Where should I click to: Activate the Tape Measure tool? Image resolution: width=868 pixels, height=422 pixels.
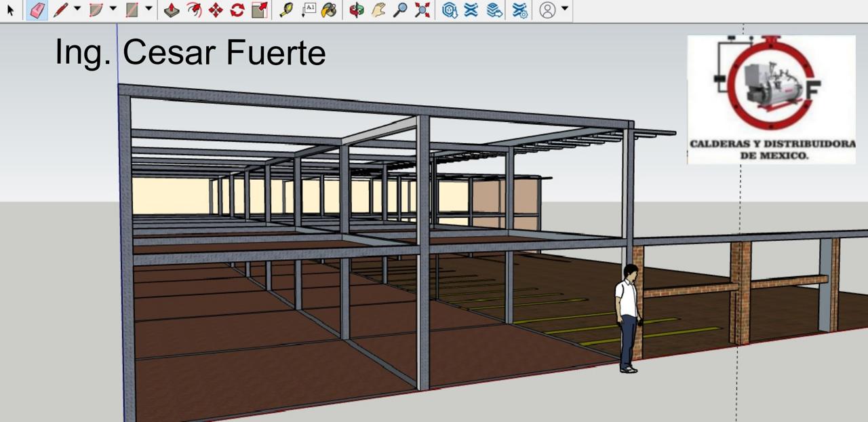point(286,10)
